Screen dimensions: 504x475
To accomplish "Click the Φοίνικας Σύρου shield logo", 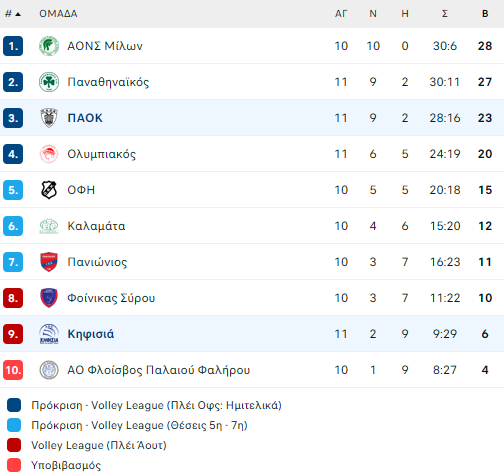I will 49,298.
